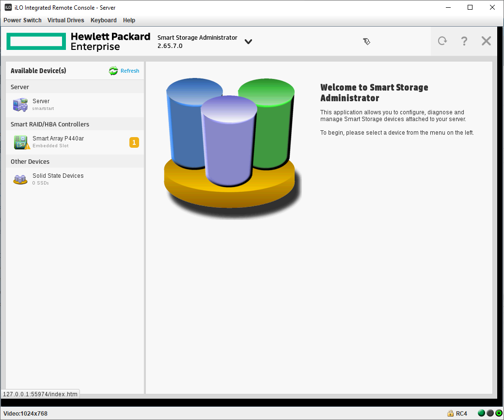Open the Power Switch menu

coord(22,20)
